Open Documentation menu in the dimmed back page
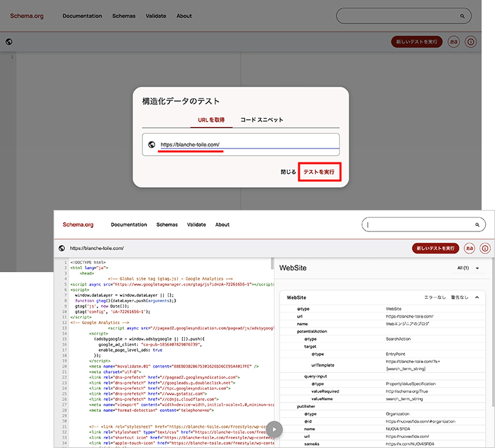Screen dimensions: 495x448 [82, 16]
